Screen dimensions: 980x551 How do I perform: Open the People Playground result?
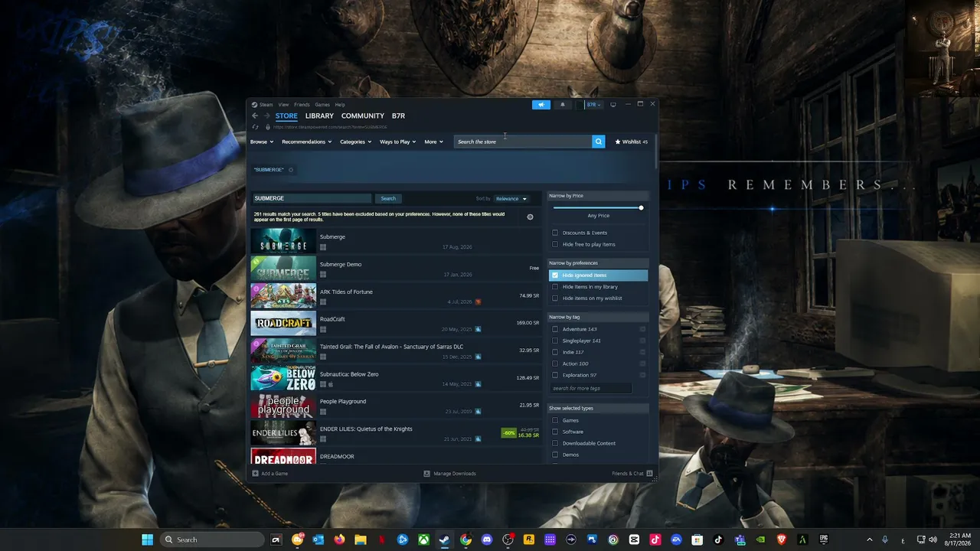[395, 406]
